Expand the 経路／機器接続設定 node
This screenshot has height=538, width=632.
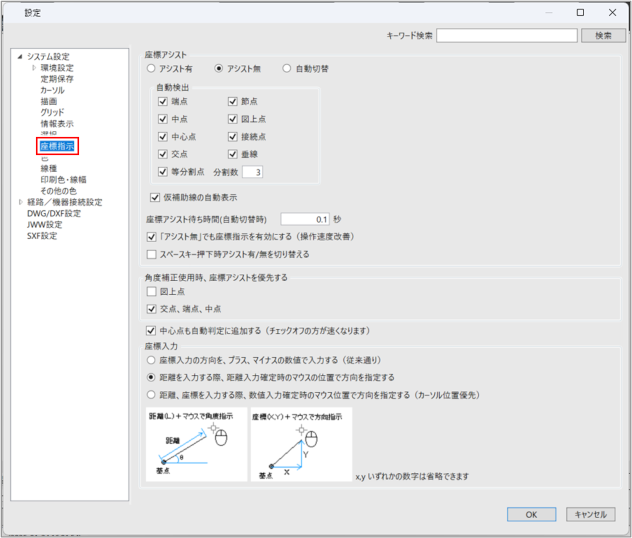(x=20, y=202)
